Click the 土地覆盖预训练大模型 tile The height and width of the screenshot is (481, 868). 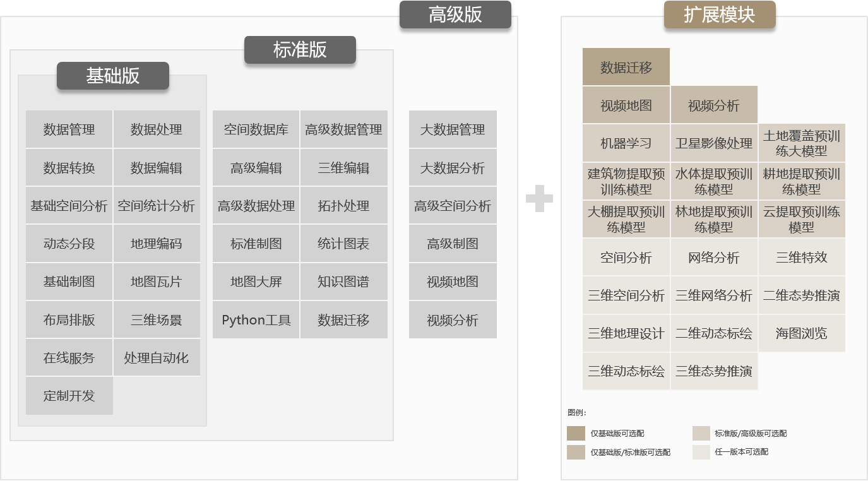802,143
